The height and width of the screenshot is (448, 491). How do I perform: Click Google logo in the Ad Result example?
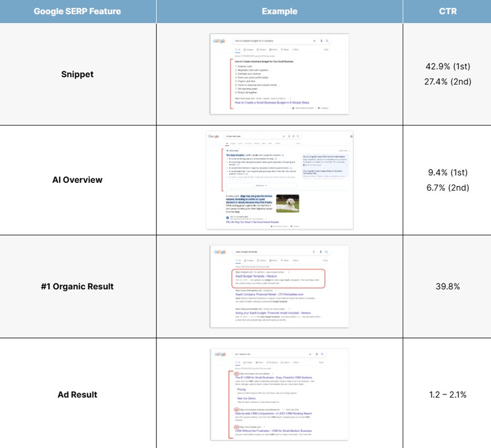[x=220, y=354]
